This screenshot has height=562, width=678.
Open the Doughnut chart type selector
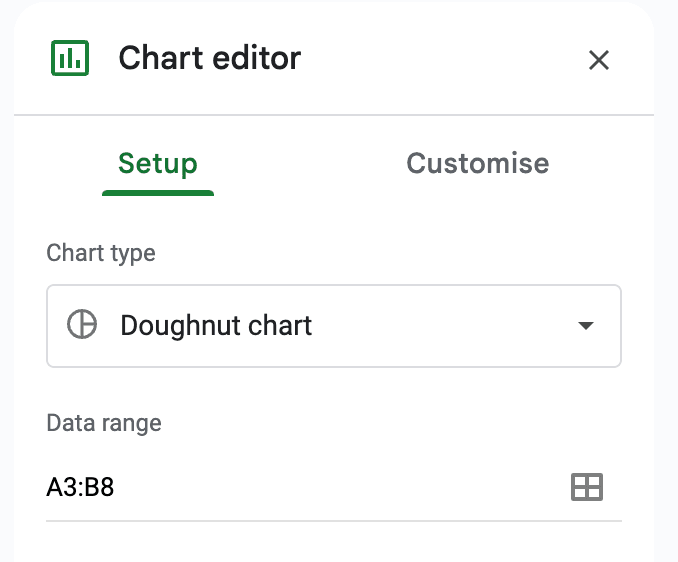[334, 326]
